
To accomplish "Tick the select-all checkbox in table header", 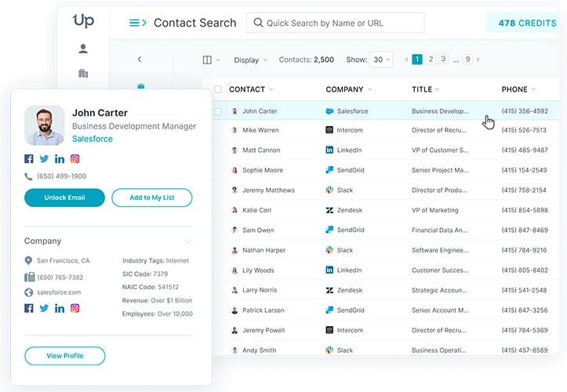I will [x=218, y=89].
